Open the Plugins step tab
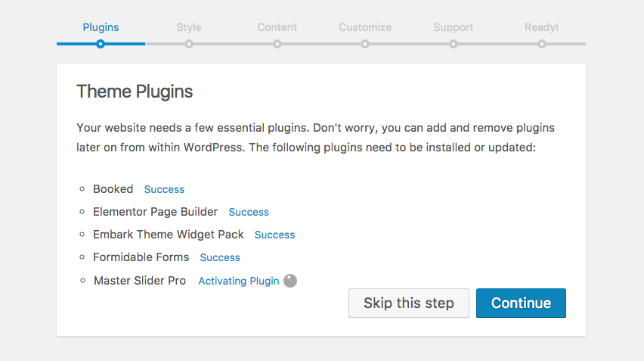This screenshot has height=361, width=644. (101, 27)
